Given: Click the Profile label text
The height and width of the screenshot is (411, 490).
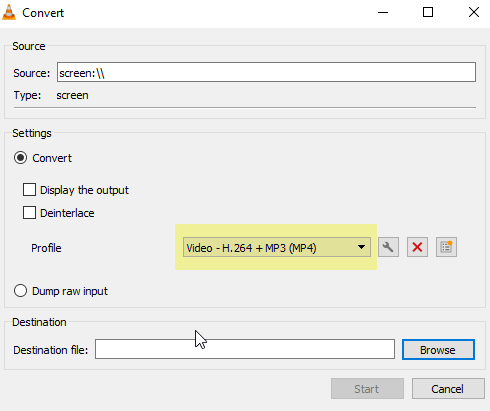Looking at the screenshot, I should (46, 248).
